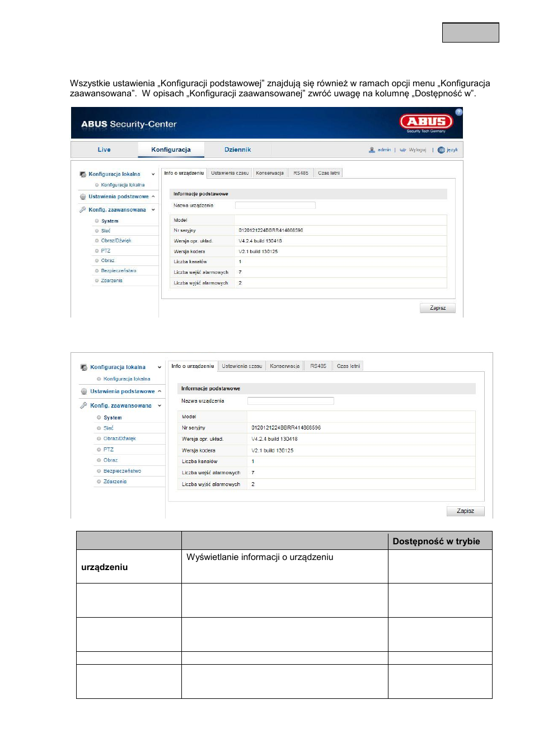Select Sieć in the upper screenshot's sidebar
The height and width of the screenshot is (756, 534).
[106, 231]
